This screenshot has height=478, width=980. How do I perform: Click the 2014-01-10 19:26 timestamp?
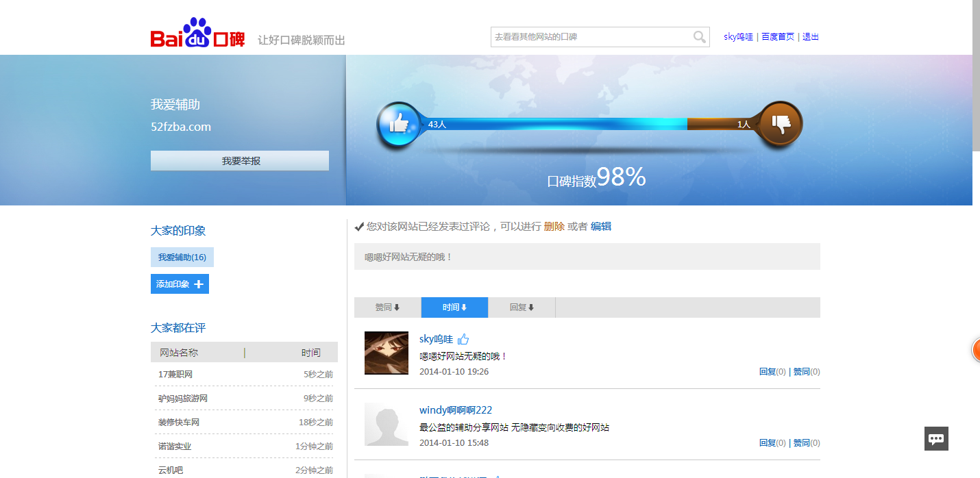point(454,372)
